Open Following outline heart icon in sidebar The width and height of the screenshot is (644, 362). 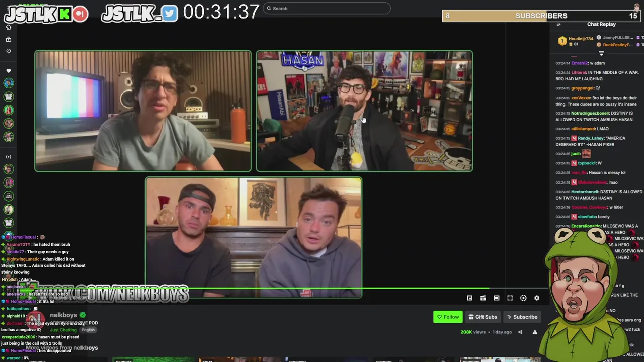pyautogui.click(x=9, y=51)
